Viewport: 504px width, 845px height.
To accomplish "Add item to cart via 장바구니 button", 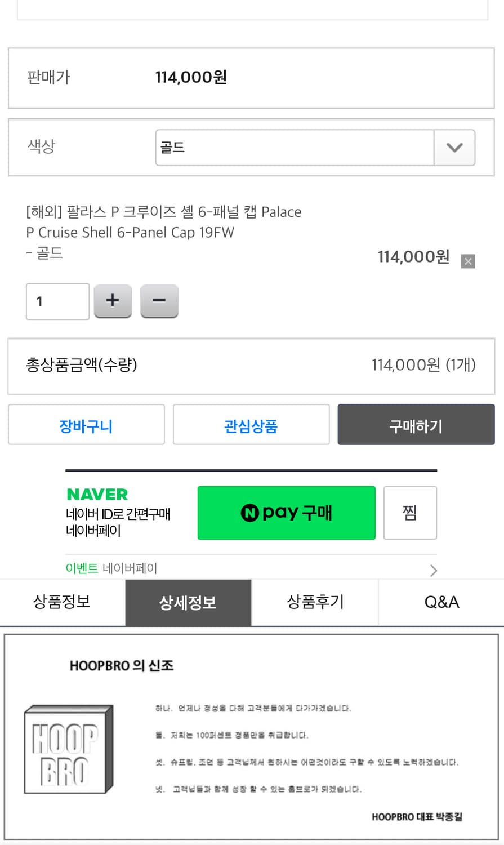I will pos(86,425).
